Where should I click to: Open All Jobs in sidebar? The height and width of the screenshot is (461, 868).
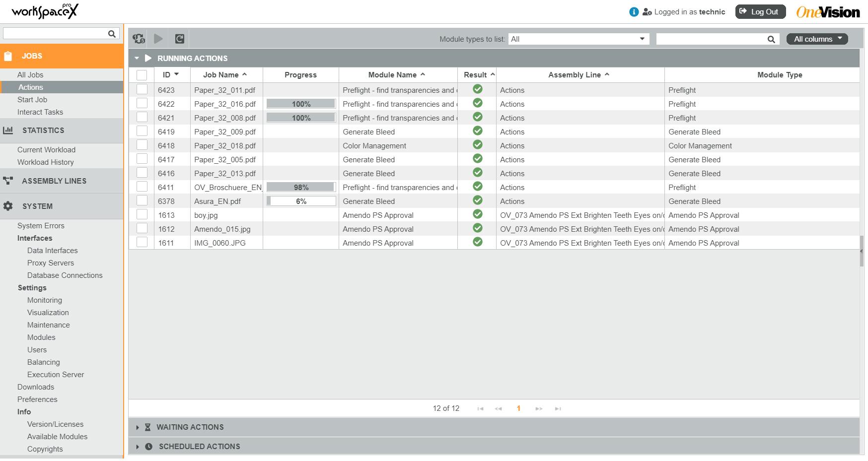[30, 75]
